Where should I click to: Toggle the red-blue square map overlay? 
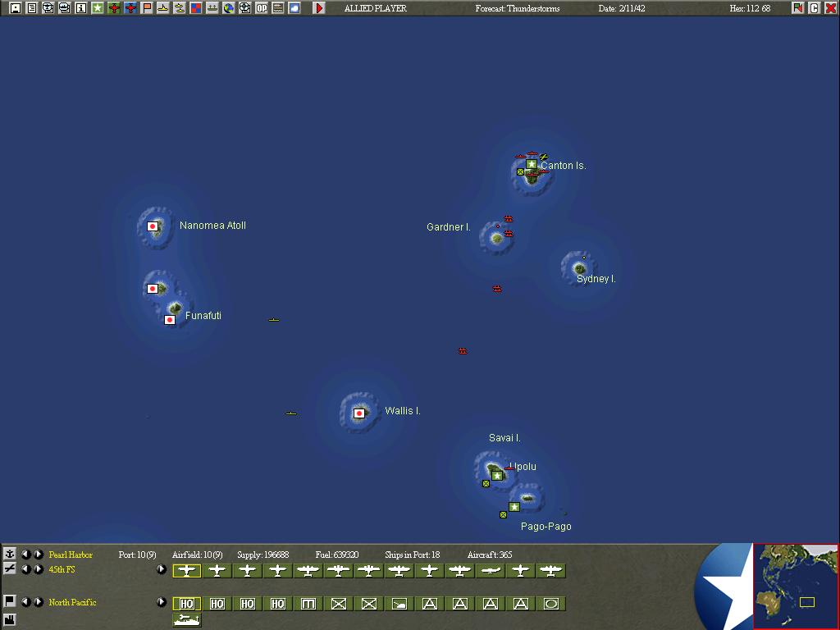(196, 8)
